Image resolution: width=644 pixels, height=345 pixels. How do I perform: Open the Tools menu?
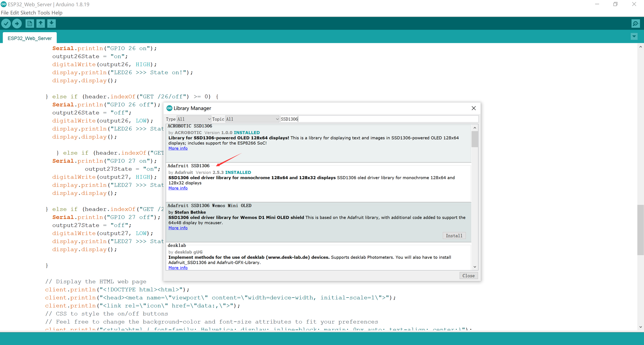click(44, 13)
